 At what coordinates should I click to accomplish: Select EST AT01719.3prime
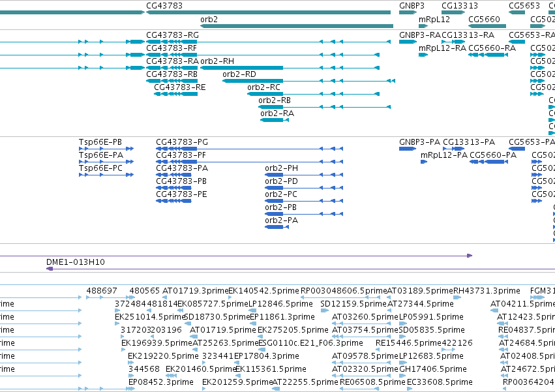tap(196, 291)
